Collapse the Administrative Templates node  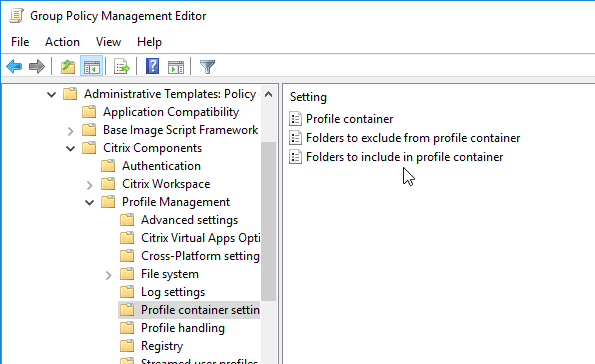pyautogui.click(x=51, y=94)
